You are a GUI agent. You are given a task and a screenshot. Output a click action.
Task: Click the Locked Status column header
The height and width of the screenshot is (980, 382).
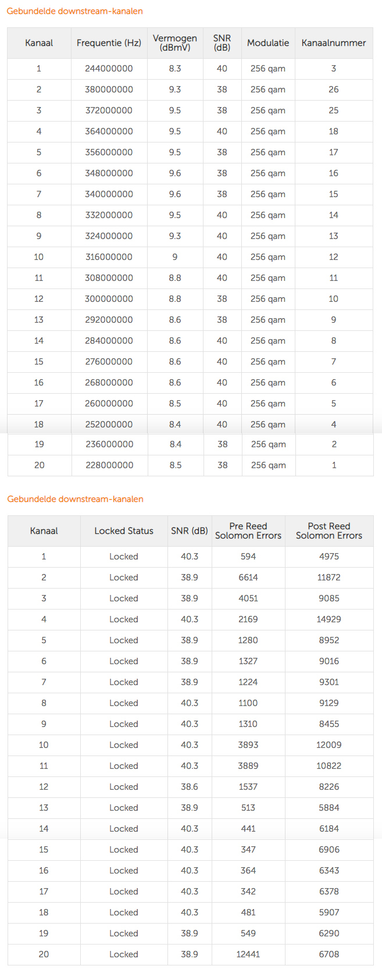point(124,531)
